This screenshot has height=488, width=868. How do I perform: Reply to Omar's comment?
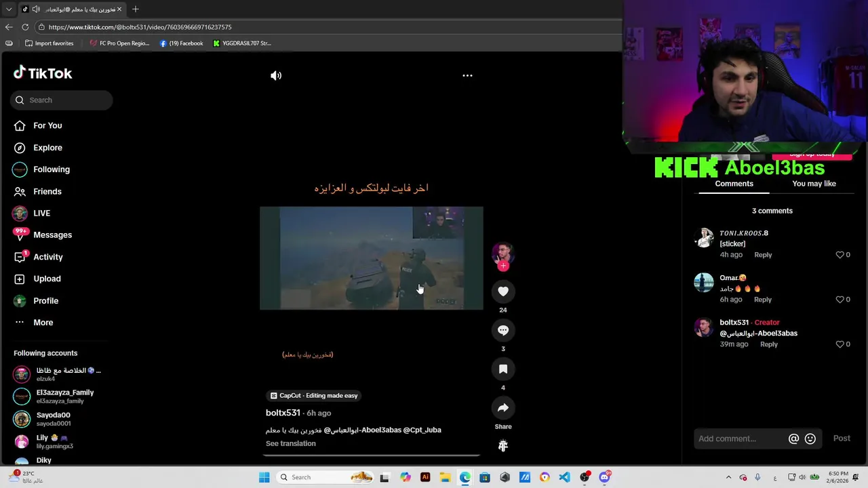click(763, 300)
